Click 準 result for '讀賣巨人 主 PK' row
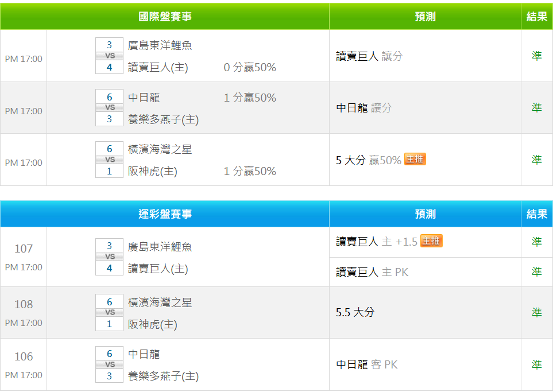The image size is (553, 392). pyautogui.click(x=537, y=272)
